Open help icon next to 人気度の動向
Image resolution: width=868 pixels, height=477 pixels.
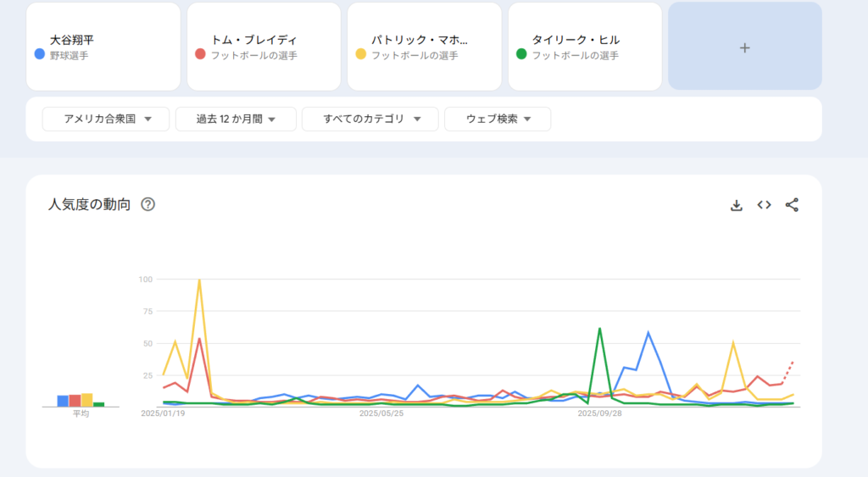147,204
